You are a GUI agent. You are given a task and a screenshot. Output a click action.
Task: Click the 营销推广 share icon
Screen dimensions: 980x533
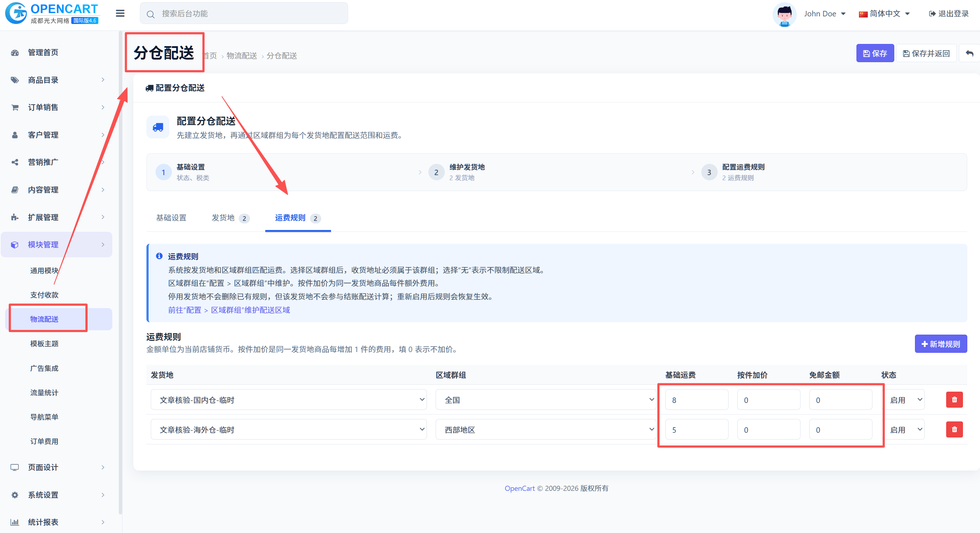[x=15, y=162]
